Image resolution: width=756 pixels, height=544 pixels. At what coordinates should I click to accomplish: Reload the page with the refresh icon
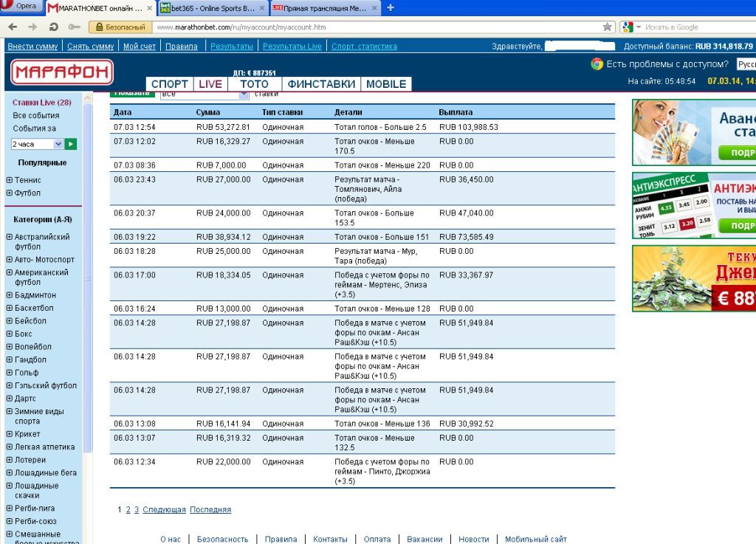coord(53,27)
